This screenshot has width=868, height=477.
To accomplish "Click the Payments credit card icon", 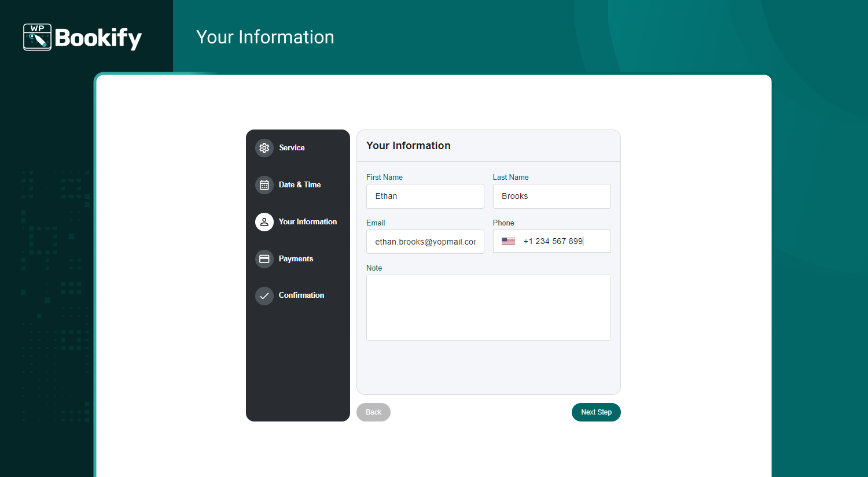I will click(264, 258).
